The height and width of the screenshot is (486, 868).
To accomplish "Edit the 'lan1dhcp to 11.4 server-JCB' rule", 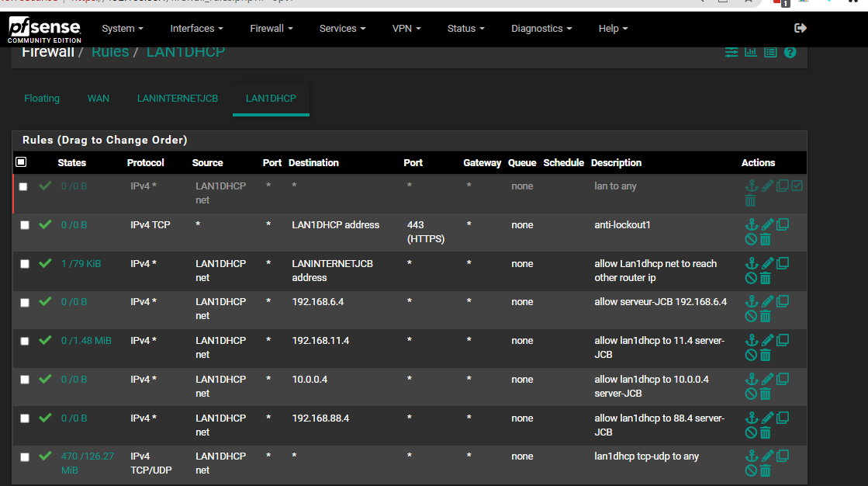I will tap(767, 340).
